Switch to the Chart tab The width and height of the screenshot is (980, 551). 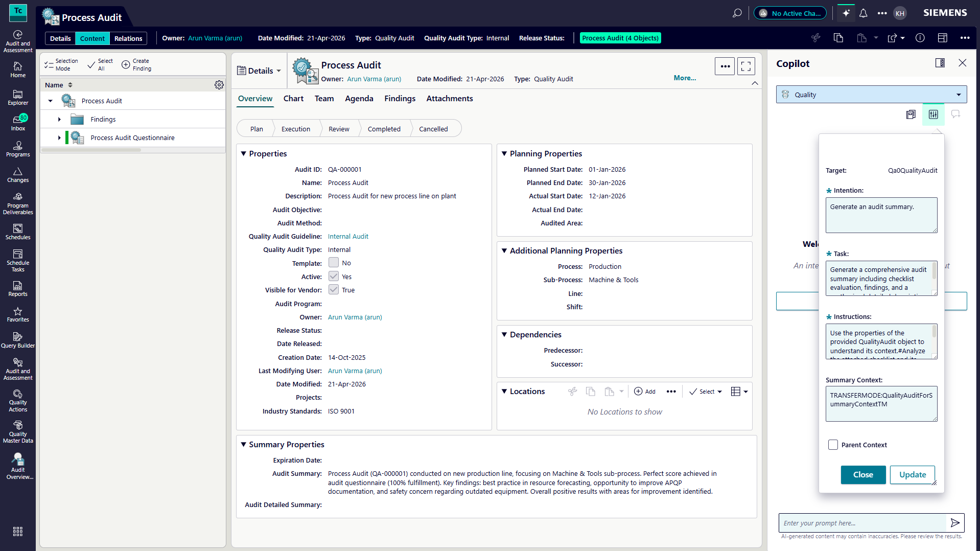pos(293,98)
